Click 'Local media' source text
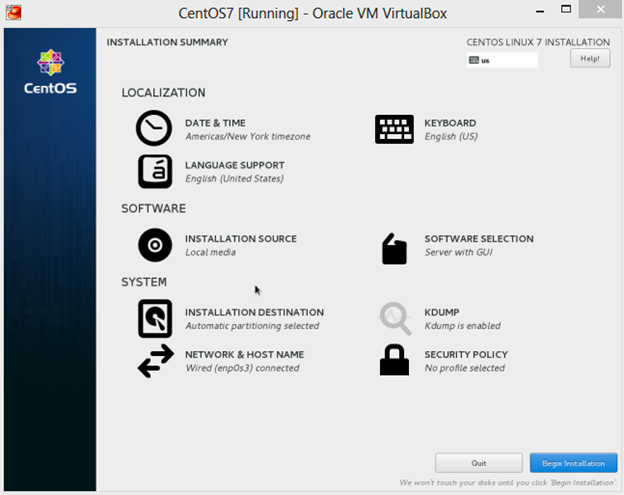The height and width of the screenshot is (495, 624). 210,252
